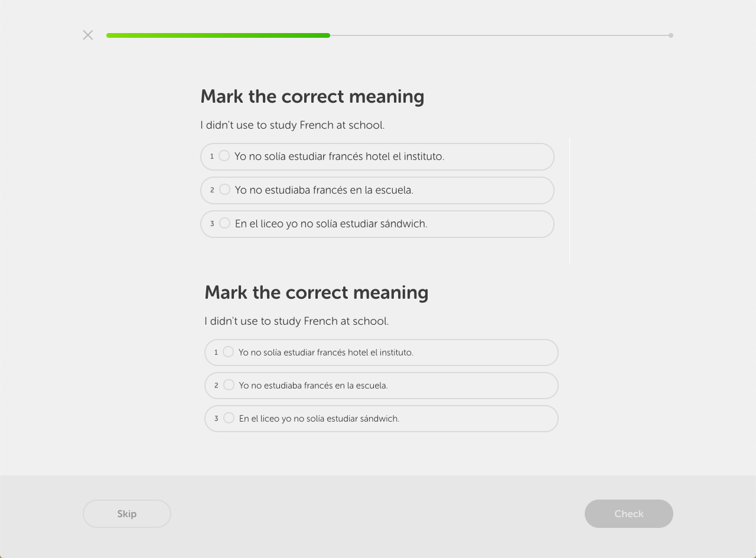Click the number 1 label on first option
Screen dimensions: 756x558
point(211,156)
